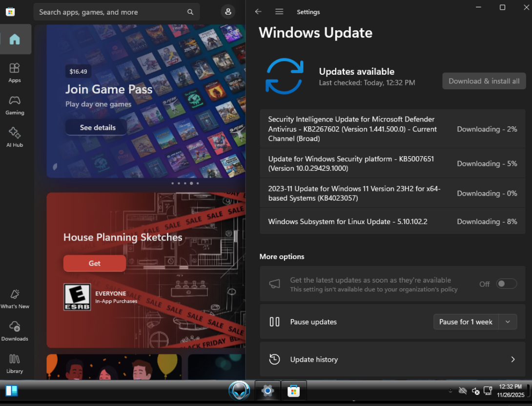The image size is (532, 406).
Task: Select the highlighted carousel page dot
Action: 191,183
